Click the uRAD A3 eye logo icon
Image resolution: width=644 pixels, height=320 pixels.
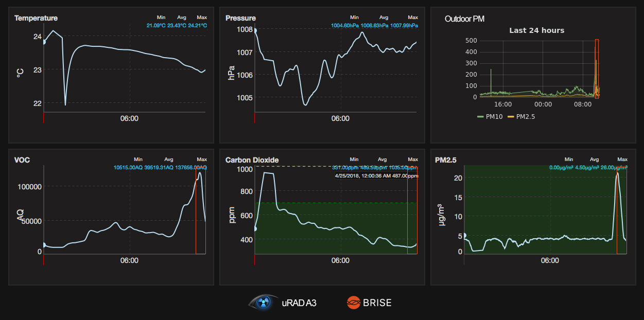[264, 303]
